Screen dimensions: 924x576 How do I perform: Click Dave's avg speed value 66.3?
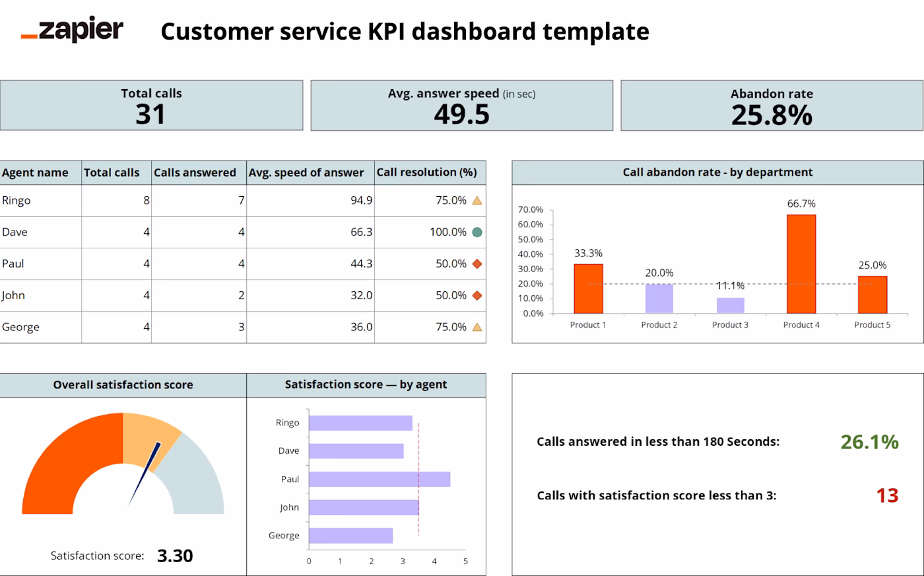pos(361,233)
